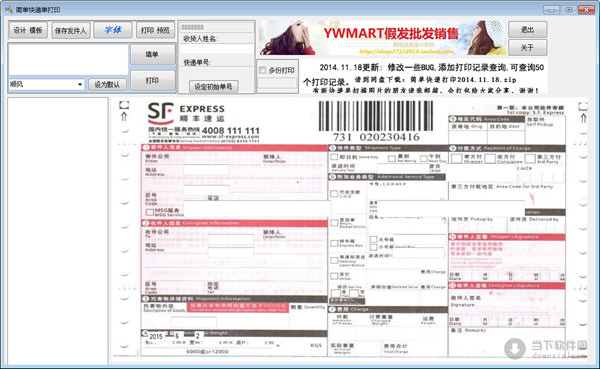Open the 关于 about button
600x369 pixels.
pos(527,47)
